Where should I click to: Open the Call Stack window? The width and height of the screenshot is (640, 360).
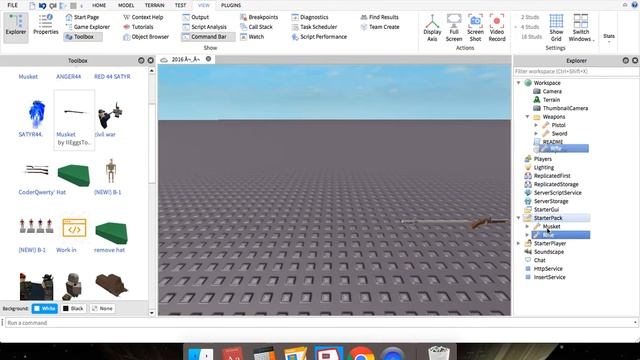256,27
